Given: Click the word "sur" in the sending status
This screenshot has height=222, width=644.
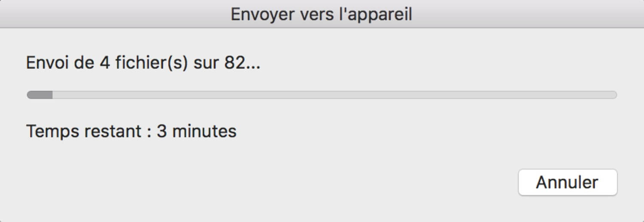Looking at the screenshot, I should [x=206, y=65].
